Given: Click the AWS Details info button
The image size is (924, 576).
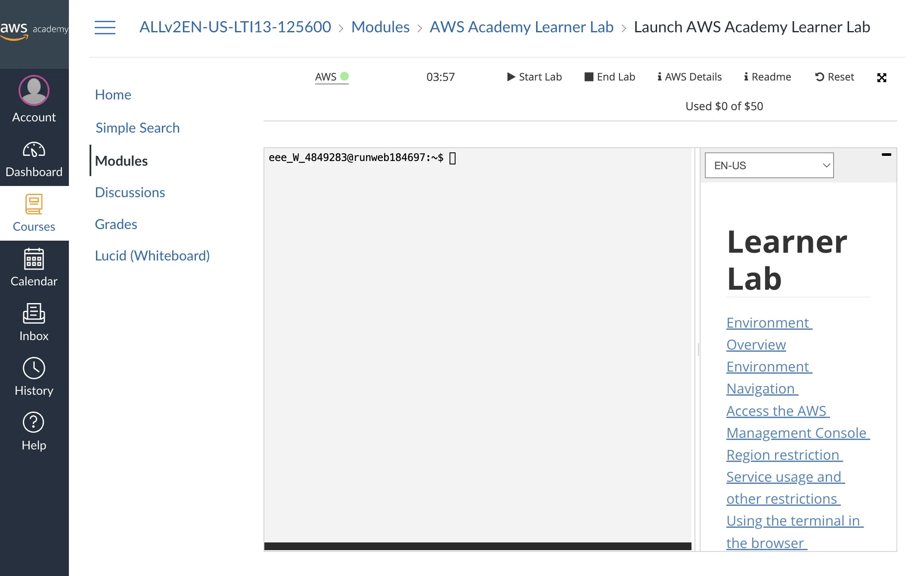Looking at the screenshot, I should (x=689, y=77).
